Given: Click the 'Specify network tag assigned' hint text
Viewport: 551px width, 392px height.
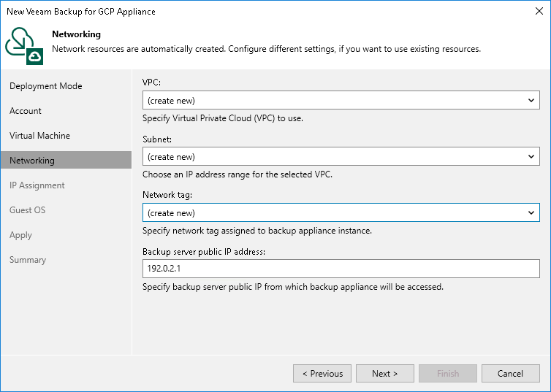Looking at the screenshot, I should click(x=257, y=231).
